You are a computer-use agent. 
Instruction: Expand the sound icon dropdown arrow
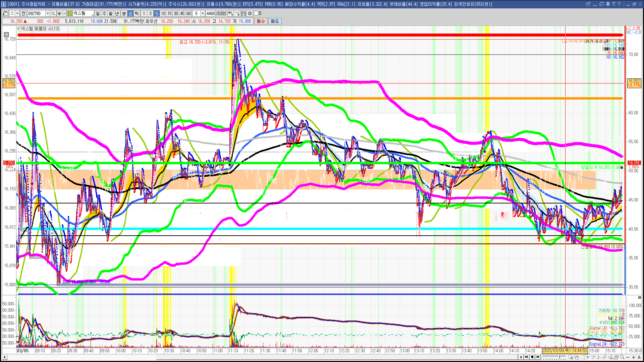click(x=64, y=13)
